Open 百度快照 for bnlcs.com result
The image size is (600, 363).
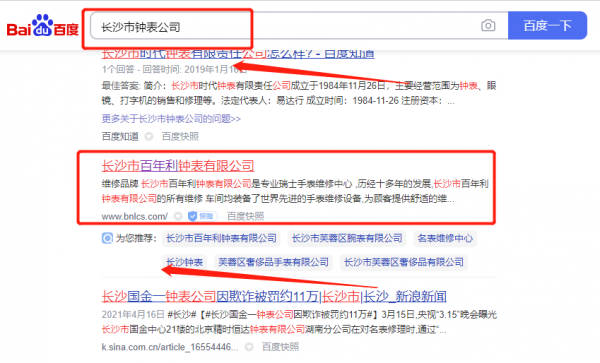click(x=245, y=216)
